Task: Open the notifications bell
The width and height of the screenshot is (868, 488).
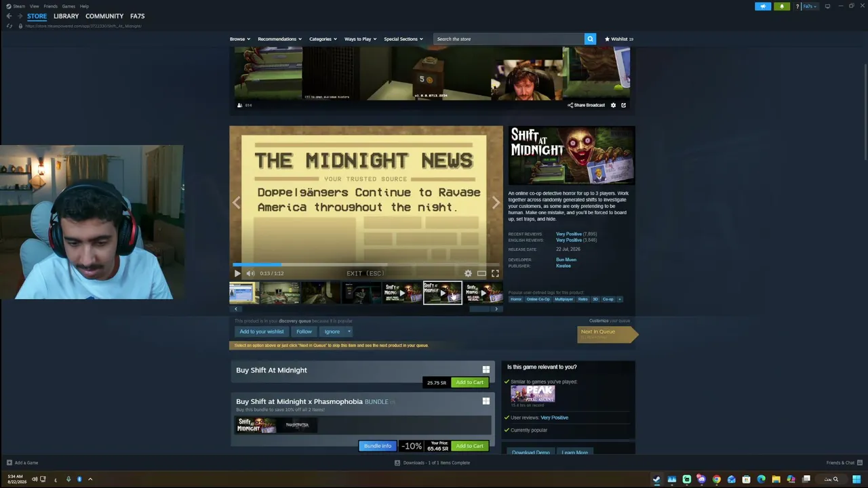Action: [x=782, y=6]
